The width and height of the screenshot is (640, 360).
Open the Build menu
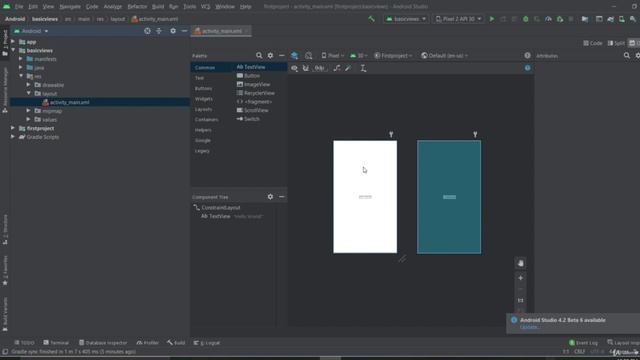pyautogui.click(x=158, y=7)
